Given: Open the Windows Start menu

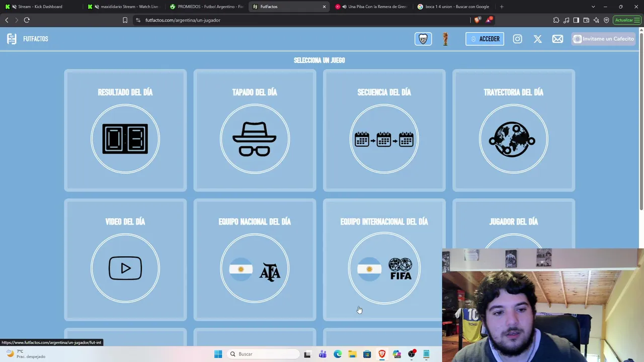Looking at the screenshot, I should (x=218, y=354).
